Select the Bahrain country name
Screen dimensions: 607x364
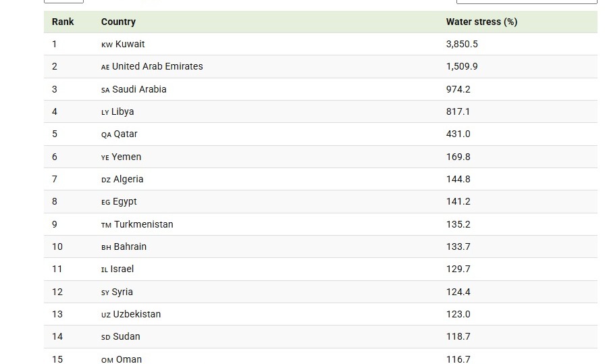point(130,246)
